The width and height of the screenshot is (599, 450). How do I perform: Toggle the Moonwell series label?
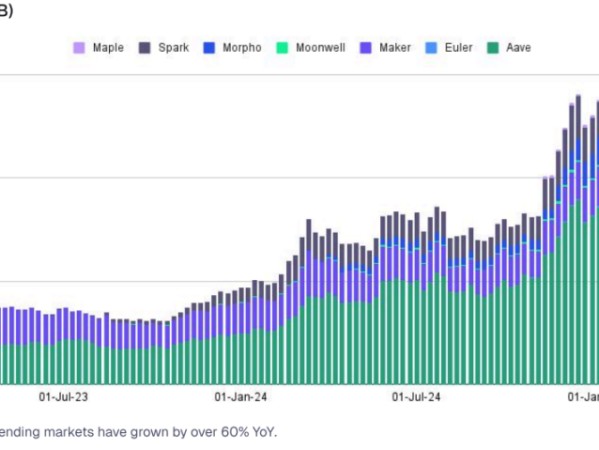pyautogui.click(x=321, y=48)
